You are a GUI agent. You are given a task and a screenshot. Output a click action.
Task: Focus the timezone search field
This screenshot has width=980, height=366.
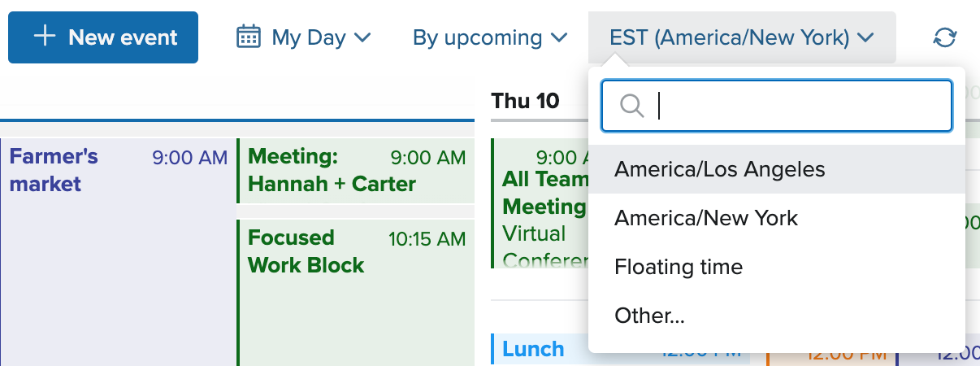pyautogui.click(x=777, y=106)
